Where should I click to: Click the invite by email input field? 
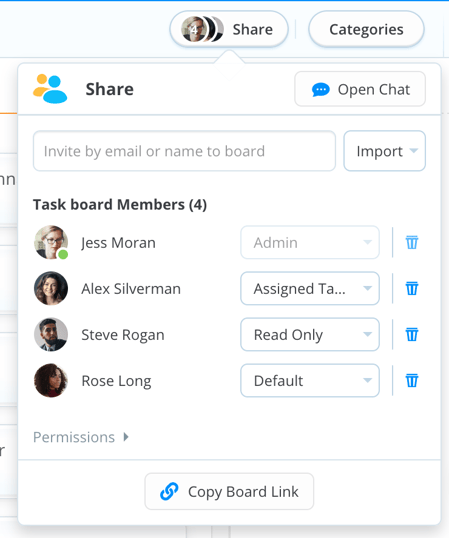[184, 151]
